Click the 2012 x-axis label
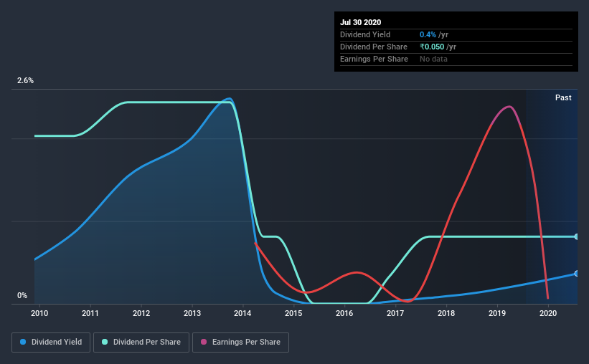Viewport: 589px width, 364px height. [x=141, y=313]
